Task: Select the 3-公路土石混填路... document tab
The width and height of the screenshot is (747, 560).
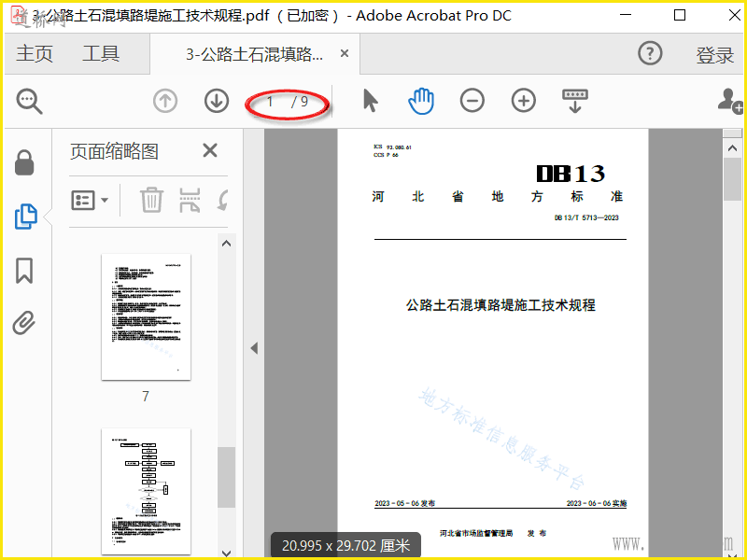Action: tap(254, 54)
